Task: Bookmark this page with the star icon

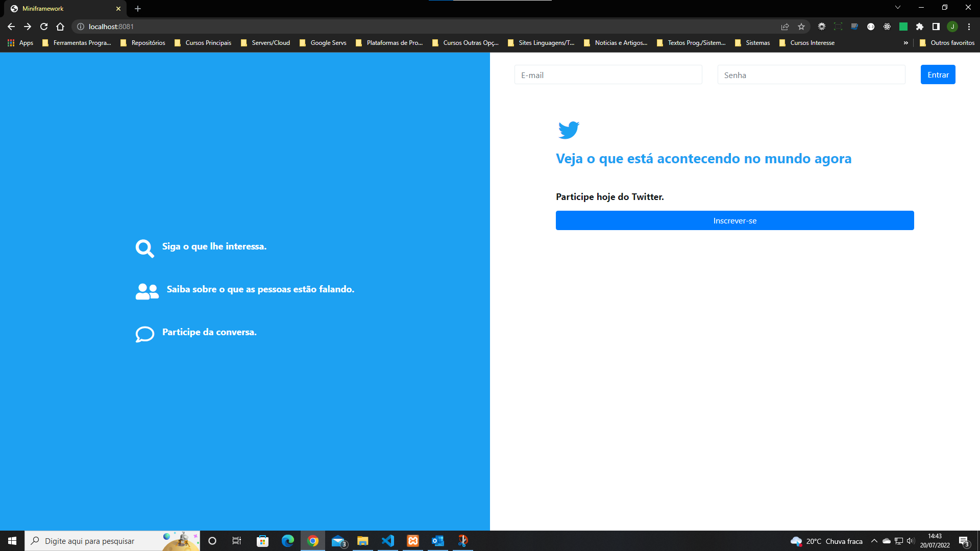Action: click(x=801, y=27)
